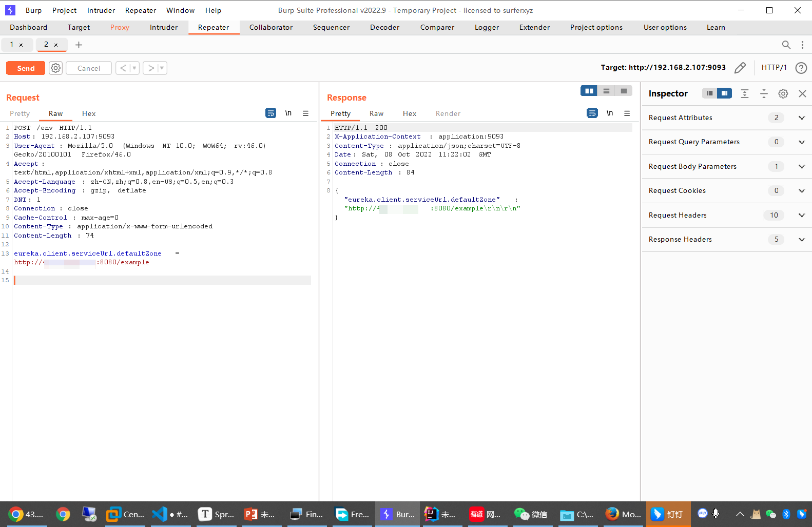Edit the target with the pencil icon
This screenshot has width=812, height=527.
point(740,68)
